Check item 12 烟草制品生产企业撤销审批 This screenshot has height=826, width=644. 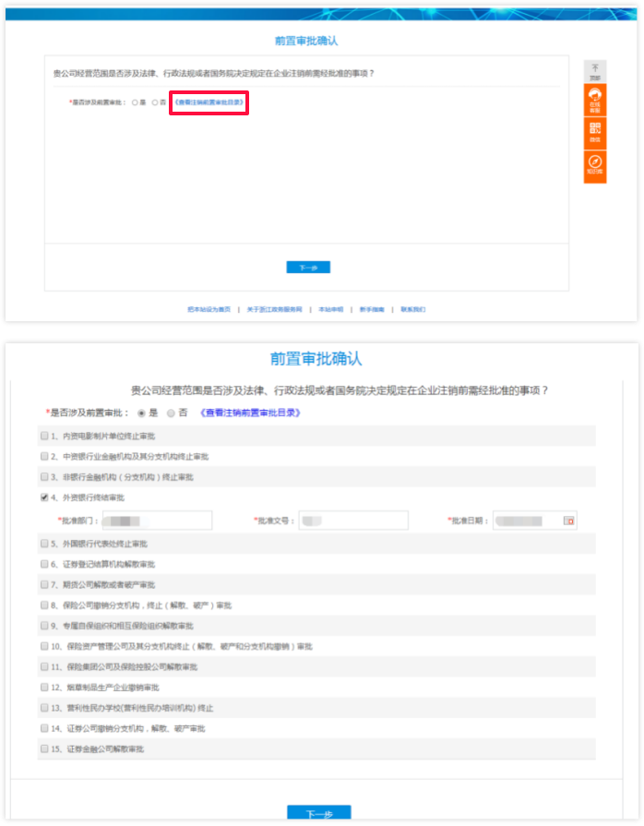[45, 687]
